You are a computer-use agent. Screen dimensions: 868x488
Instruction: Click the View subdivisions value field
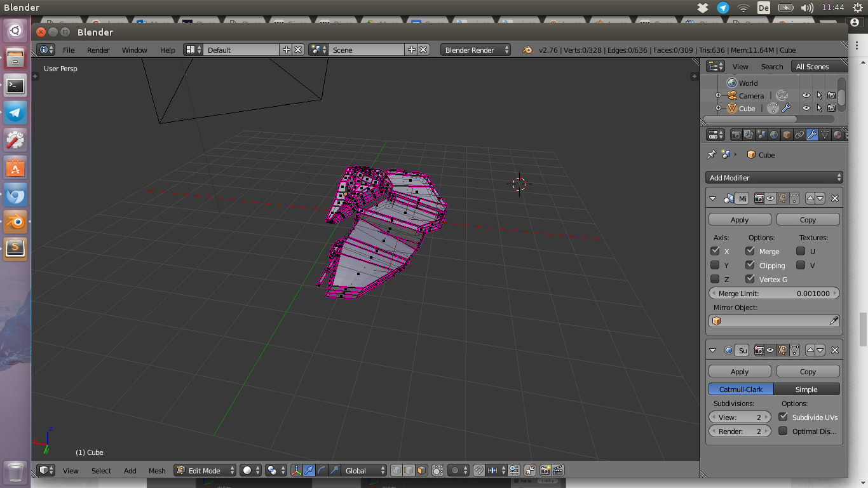click(x=740, y=417)
